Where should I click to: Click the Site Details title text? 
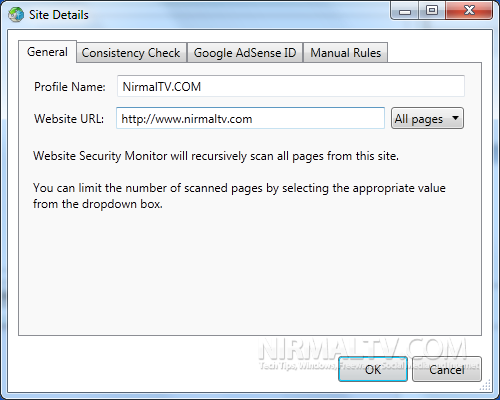point(59,15)
